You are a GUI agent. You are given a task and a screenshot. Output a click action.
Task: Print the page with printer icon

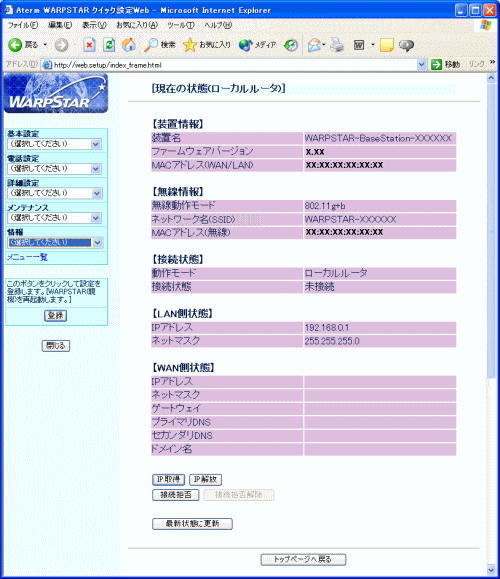coord(337,45)
